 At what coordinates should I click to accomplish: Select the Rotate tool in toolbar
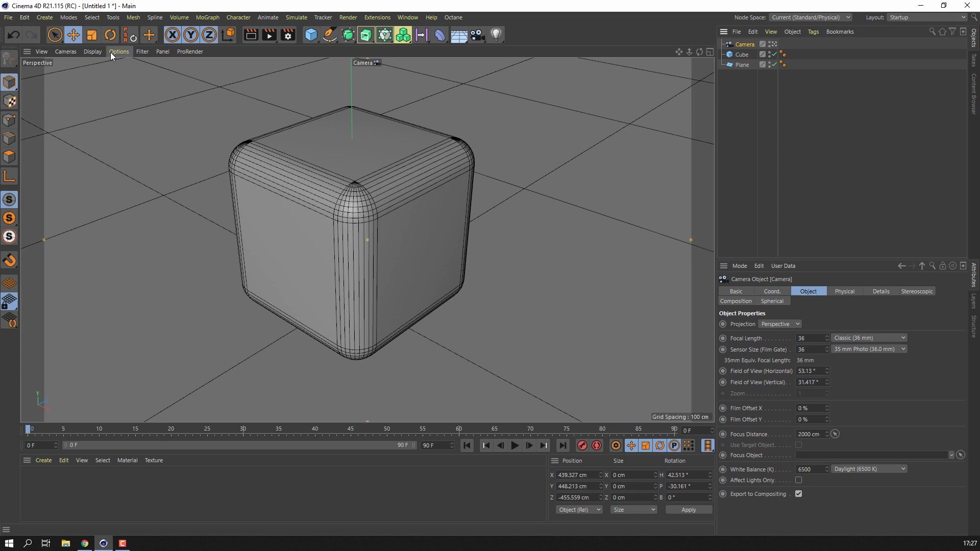(110, 35)
